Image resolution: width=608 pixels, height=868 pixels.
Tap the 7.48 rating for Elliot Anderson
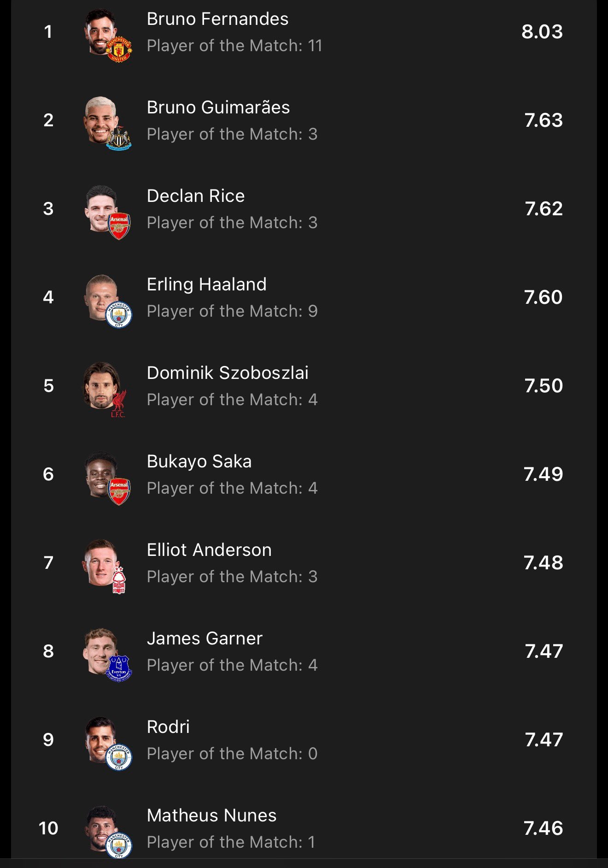544,563
